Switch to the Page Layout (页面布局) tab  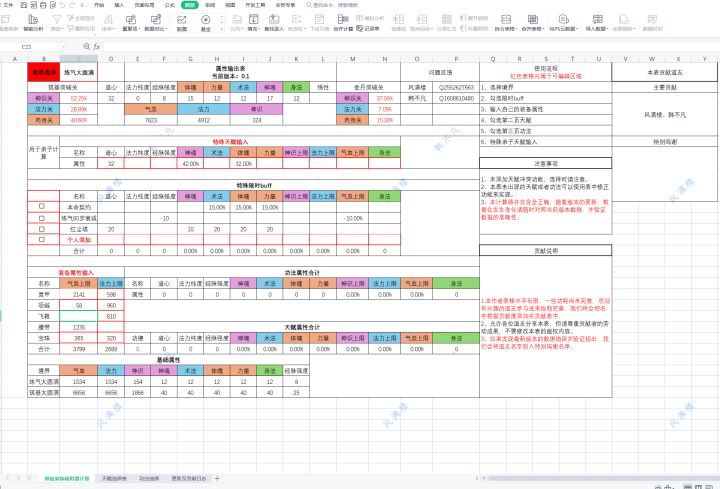[144, 5]
